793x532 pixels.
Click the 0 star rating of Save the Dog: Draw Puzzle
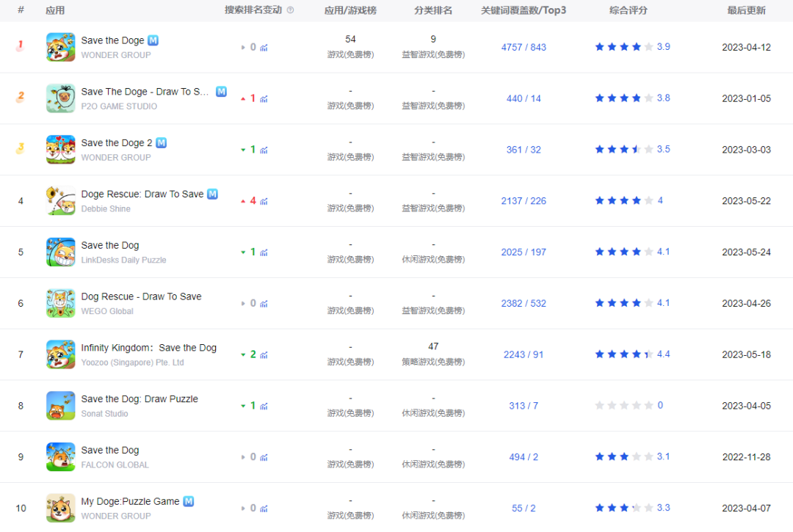[629, 405]
